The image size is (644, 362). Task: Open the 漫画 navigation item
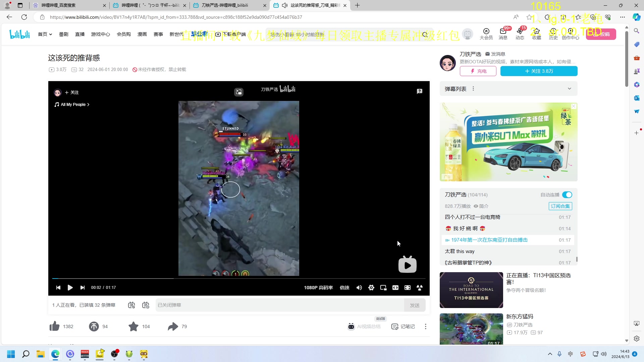142,34
